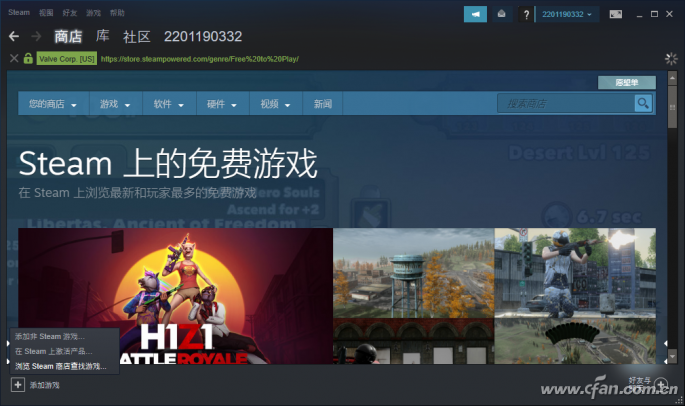Switch to the 商店 main tab
Image resolution: width=685 pixels, height=406 pixels.
[x=68, y=36]
